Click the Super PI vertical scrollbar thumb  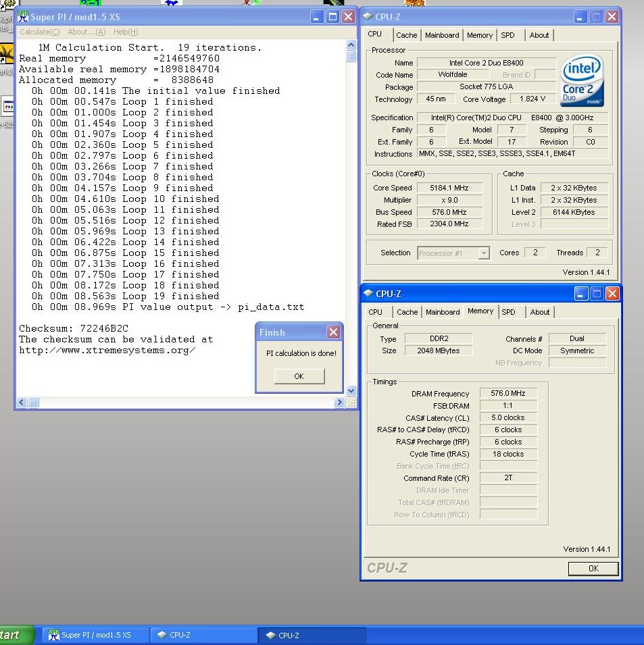(351, 56)
